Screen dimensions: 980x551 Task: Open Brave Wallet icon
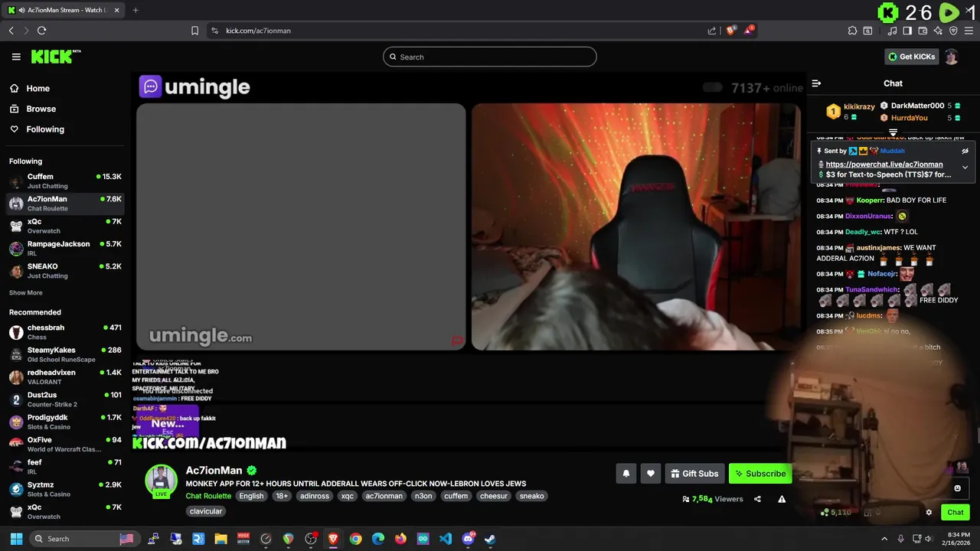click(x=923, y=31)
